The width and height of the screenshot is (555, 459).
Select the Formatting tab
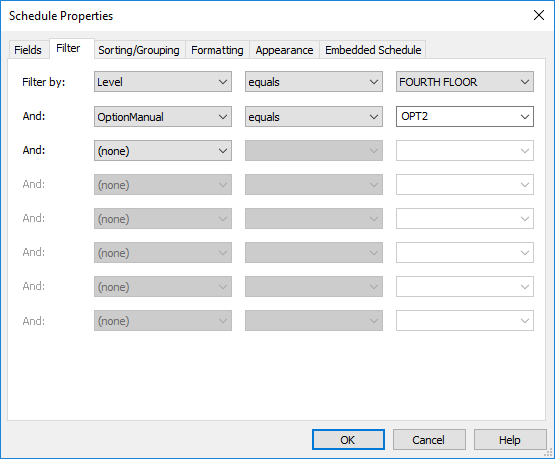[217, 50]
